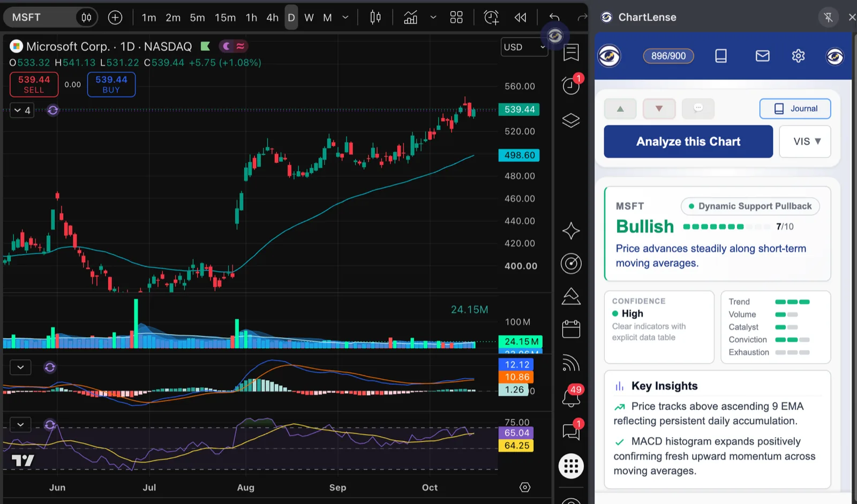857x504 pixels.
Task: Click the Dynamic Support Pullback tag
Action: click(750, 206)
